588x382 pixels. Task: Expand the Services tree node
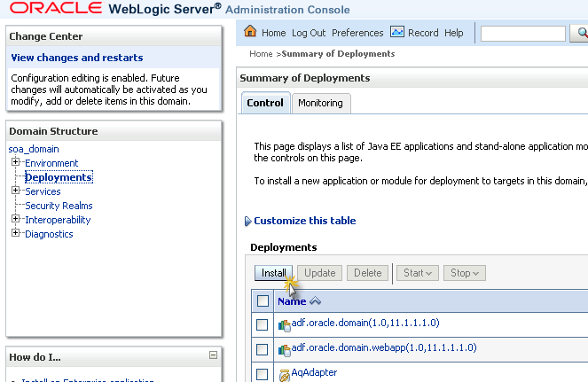click(15, 191)
